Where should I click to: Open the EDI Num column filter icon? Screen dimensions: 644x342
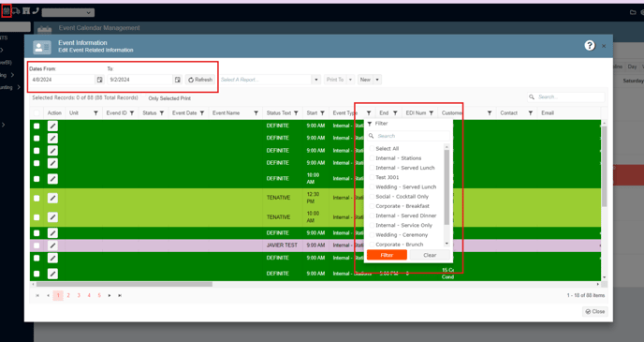(432, 113)
